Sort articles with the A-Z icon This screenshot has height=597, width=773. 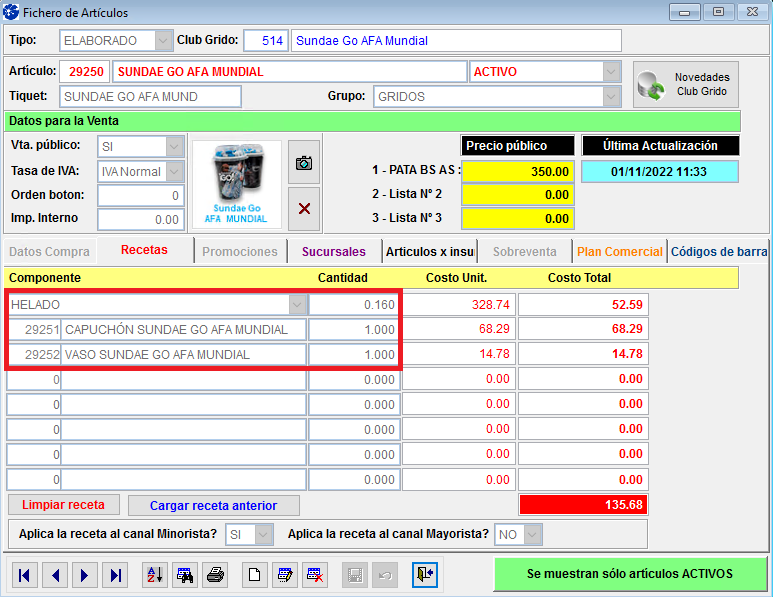pyautogui.click(x=155, y=575)
